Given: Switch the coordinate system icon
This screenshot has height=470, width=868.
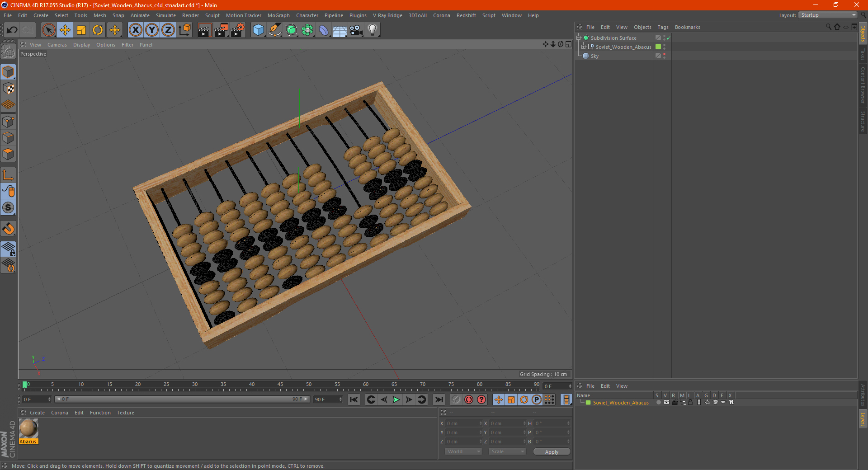Looking at the screenshot, I should pos(184,30).
